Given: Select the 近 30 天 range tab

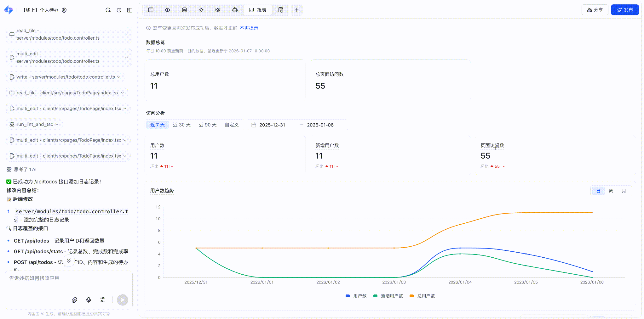Looking at the screenshot, I should (181, 125).
